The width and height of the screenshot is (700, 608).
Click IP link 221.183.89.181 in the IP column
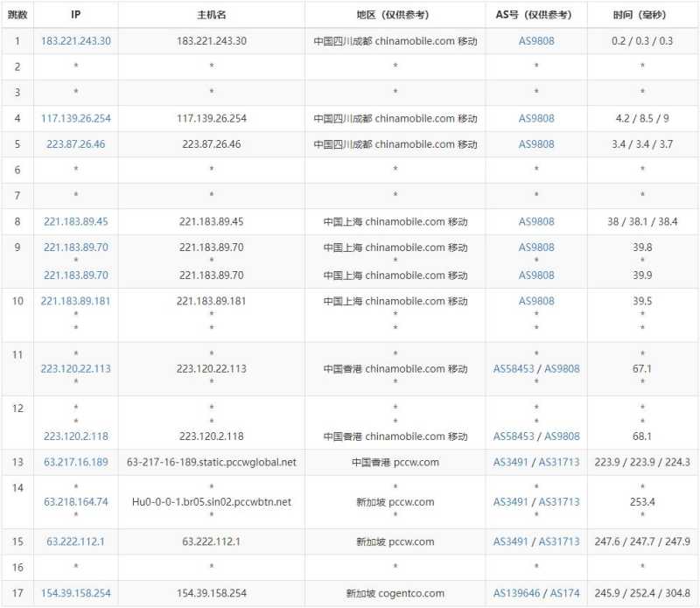(x=76, y=301)
